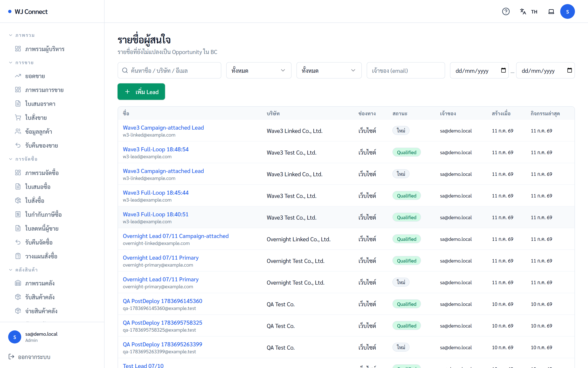
Task: Collapse the การจัดซื้อ sidebar section
Action: point(23,159)
